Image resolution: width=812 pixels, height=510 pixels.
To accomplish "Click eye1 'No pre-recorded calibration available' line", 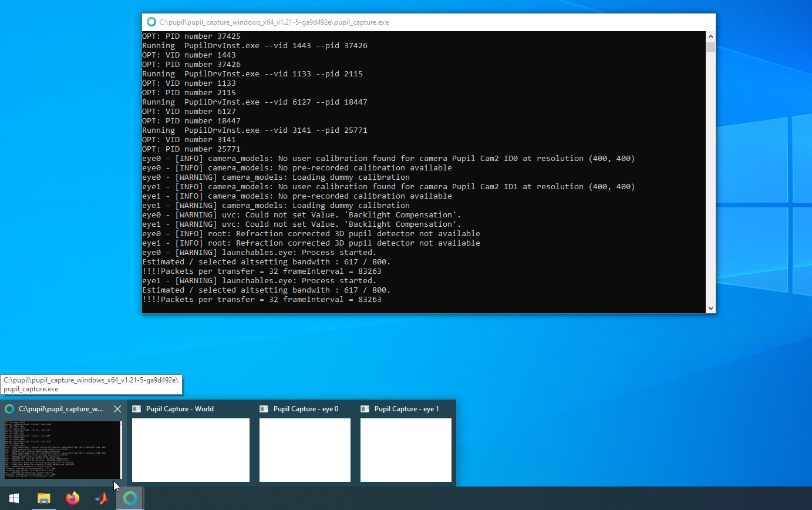I will pos(297,196).
